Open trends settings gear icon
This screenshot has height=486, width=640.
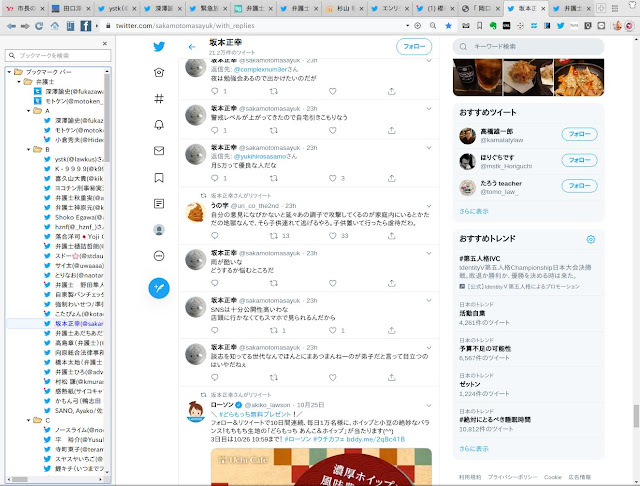click(x=591, y=240)
